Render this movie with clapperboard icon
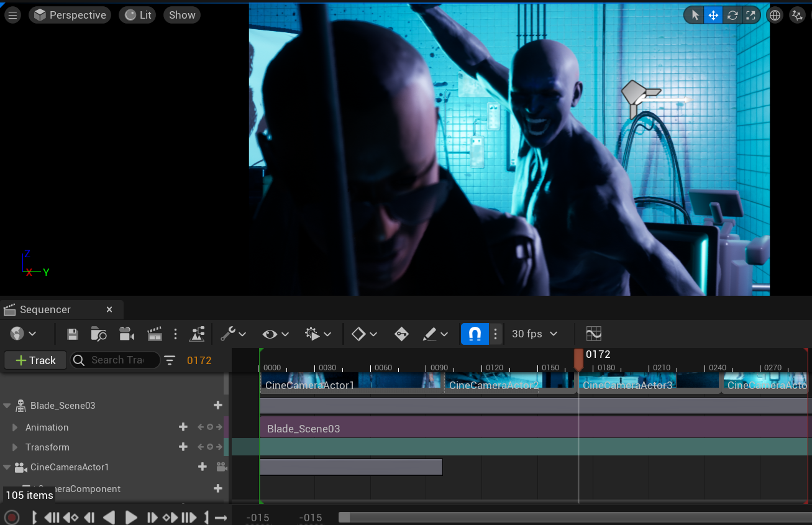This screenshot has width=812, height=525. tap(155, 334)
